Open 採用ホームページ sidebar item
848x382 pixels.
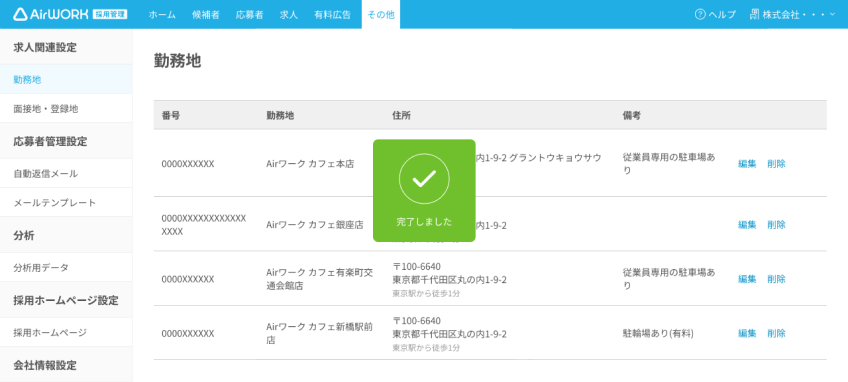click(66, 333)
